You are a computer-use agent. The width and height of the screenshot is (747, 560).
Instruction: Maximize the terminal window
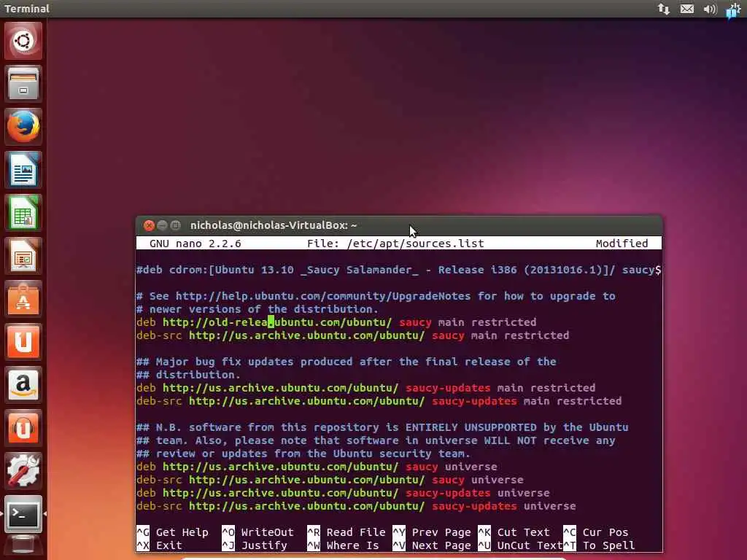pos(175,225)
